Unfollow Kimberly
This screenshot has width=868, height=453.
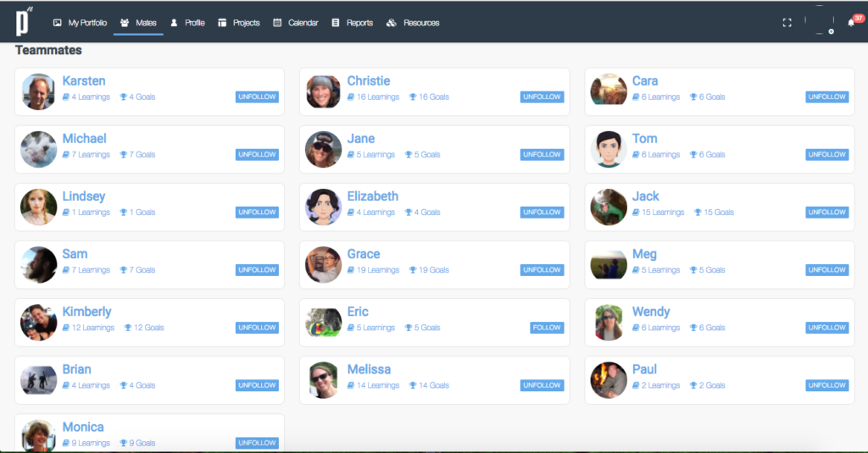point(257,328)
